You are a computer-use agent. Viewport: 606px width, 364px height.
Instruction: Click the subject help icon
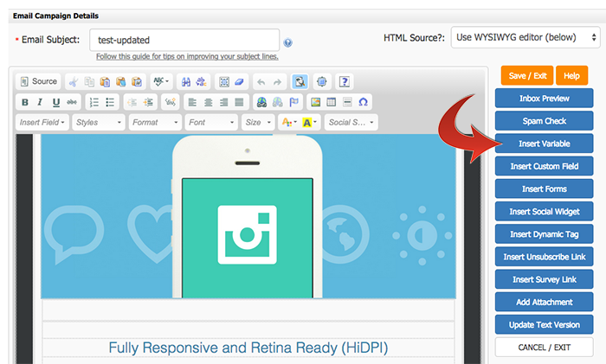(x=287, y=42)
